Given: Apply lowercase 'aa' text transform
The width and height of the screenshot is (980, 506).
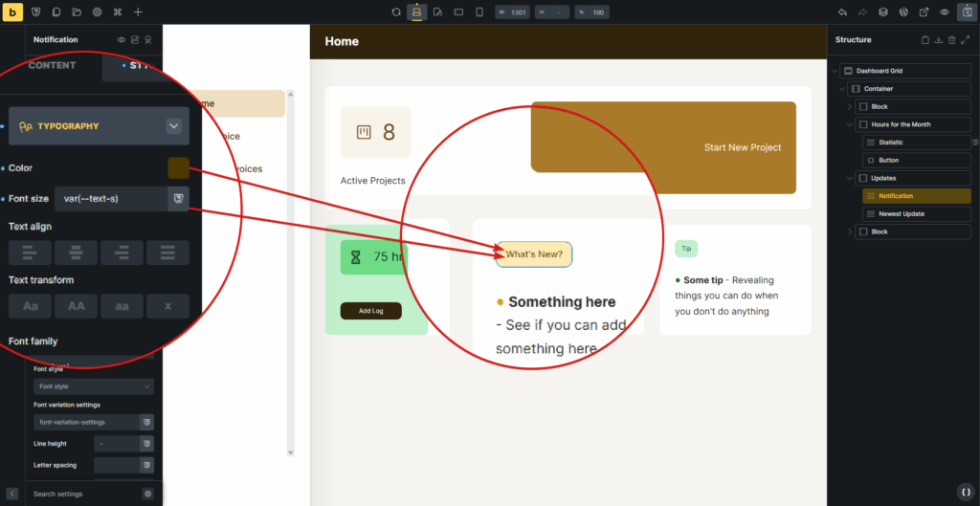Looking at the screenshot, I should click(122, 307).
